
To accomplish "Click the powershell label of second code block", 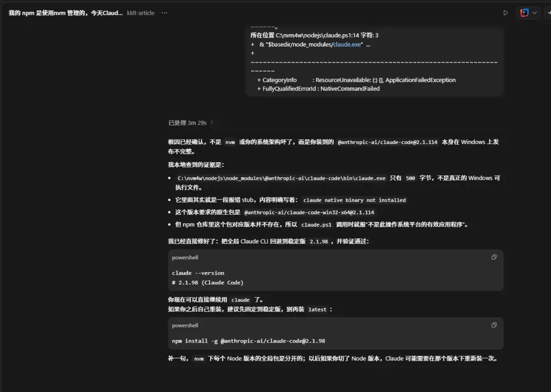I will coord(185,325).
